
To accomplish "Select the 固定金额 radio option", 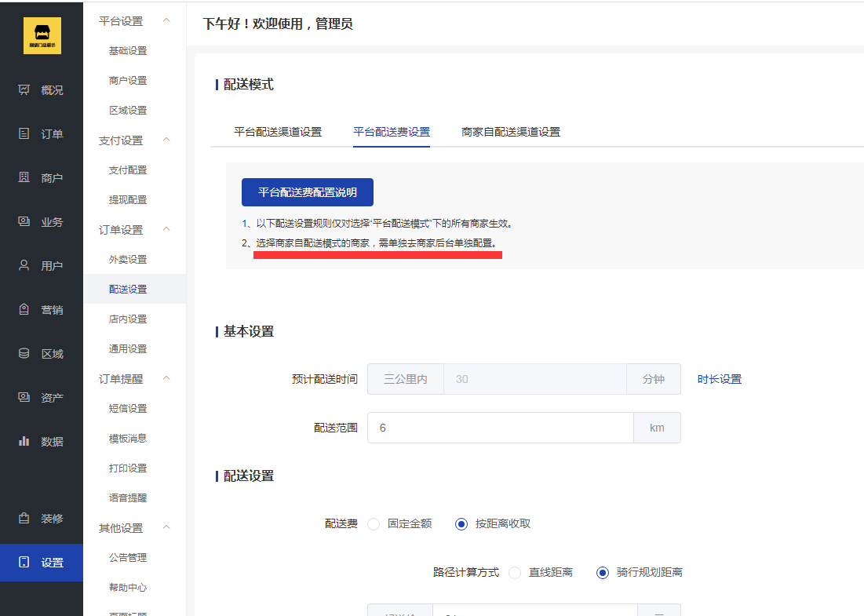I will (374, 524).
